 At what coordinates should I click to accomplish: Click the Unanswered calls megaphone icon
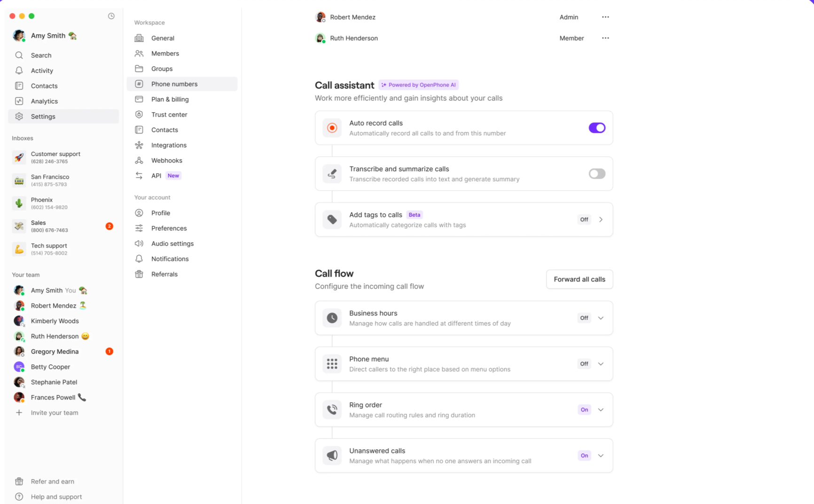(332, 456)
